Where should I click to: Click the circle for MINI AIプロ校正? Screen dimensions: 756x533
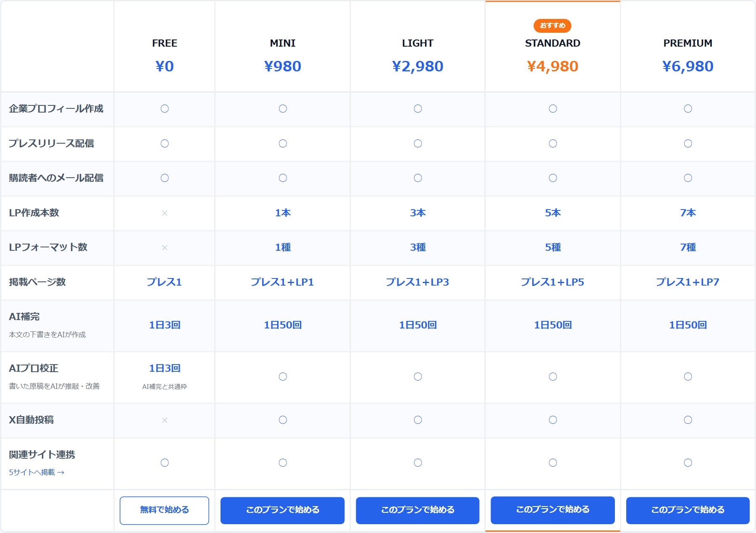pyautogui.click(x=283, y=377)
